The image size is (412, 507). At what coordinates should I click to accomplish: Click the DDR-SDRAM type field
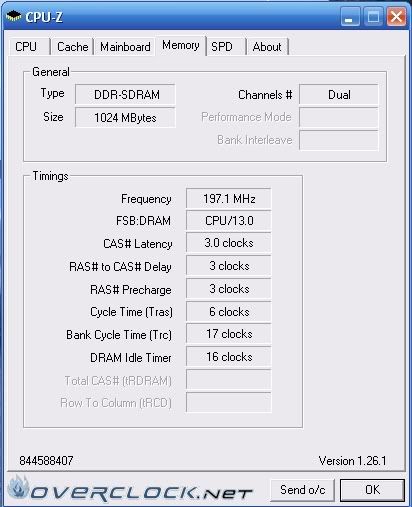125,95
